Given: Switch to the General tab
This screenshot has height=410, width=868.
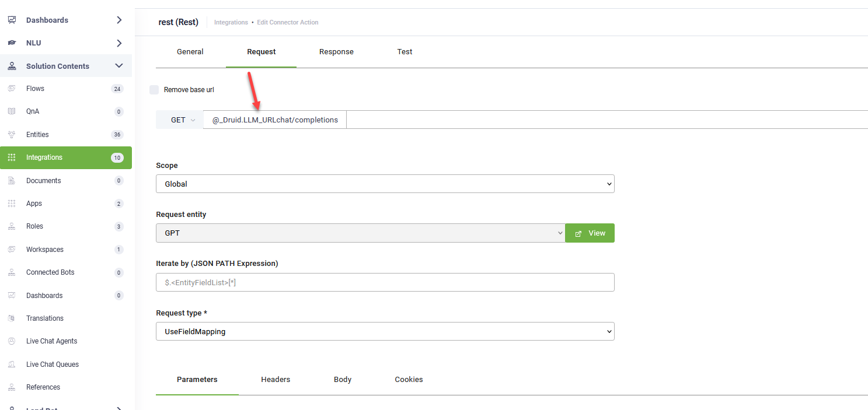Looking at the screenshot, I should 190,52.
